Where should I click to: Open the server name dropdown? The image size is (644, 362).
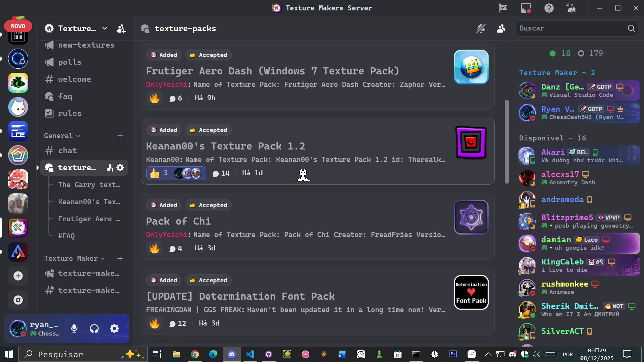[104, 28]
